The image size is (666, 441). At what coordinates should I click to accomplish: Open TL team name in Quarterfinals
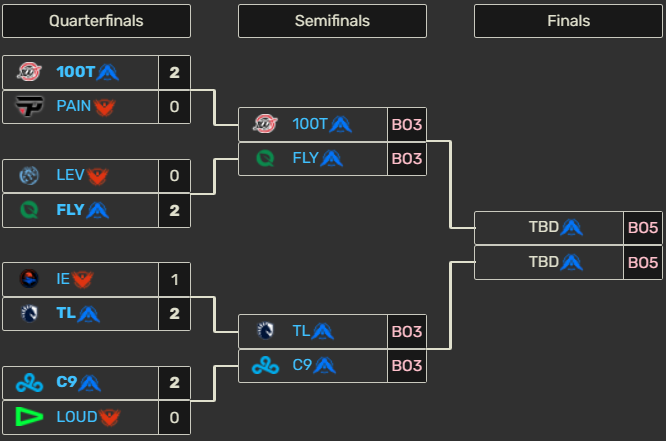tap(66, 314)
